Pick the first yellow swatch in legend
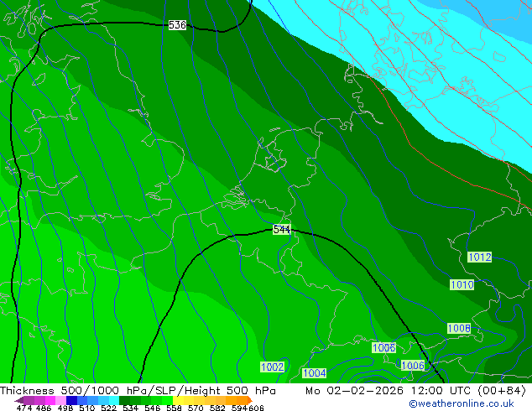 point(178,400)
